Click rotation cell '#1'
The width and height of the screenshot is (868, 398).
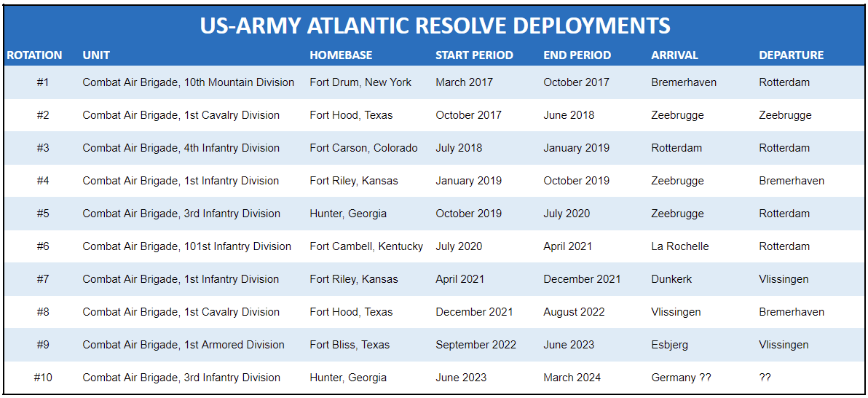click(43, 82)
